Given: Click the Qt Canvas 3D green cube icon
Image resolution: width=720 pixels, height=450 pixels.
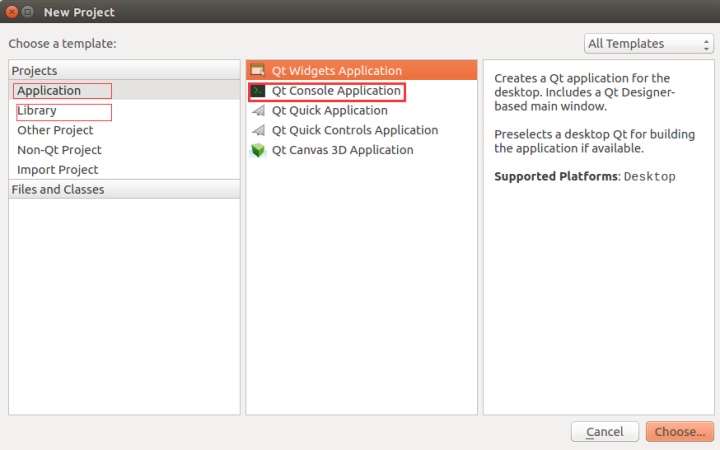Looking at the screenshot, I should pos(258,150).
